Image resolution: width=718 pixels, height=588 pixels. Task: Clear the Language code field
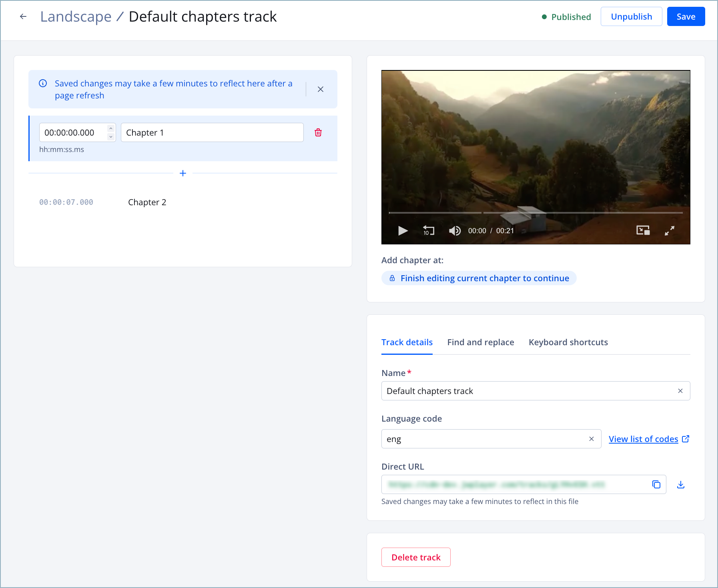coord(592,439)
